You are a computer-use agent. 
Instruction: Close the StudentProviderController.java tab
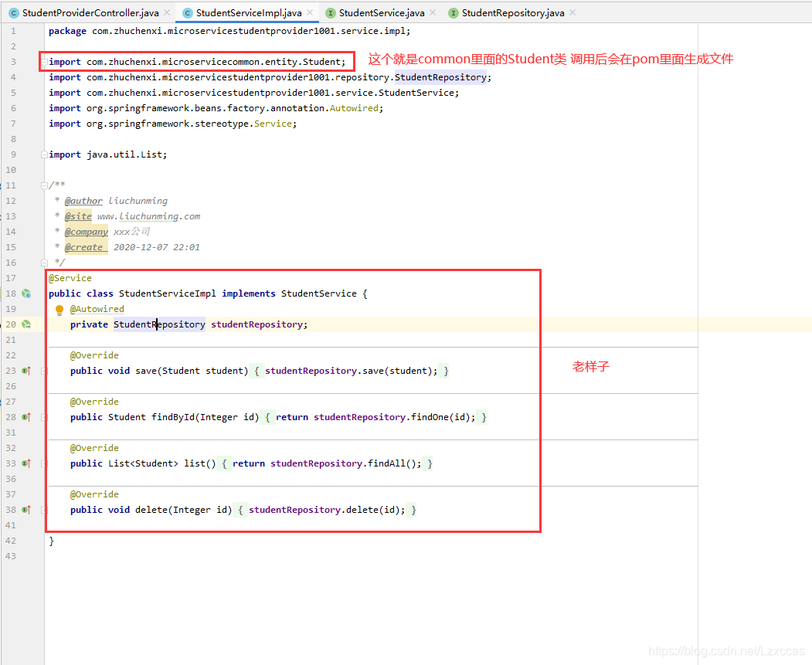click(167, 12)
